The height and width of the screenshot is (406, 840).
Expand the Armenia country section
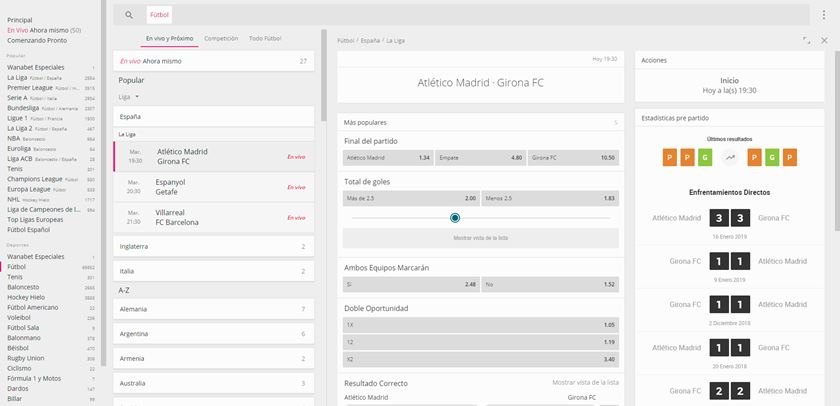pyautogui.click(x=214, y=358)
